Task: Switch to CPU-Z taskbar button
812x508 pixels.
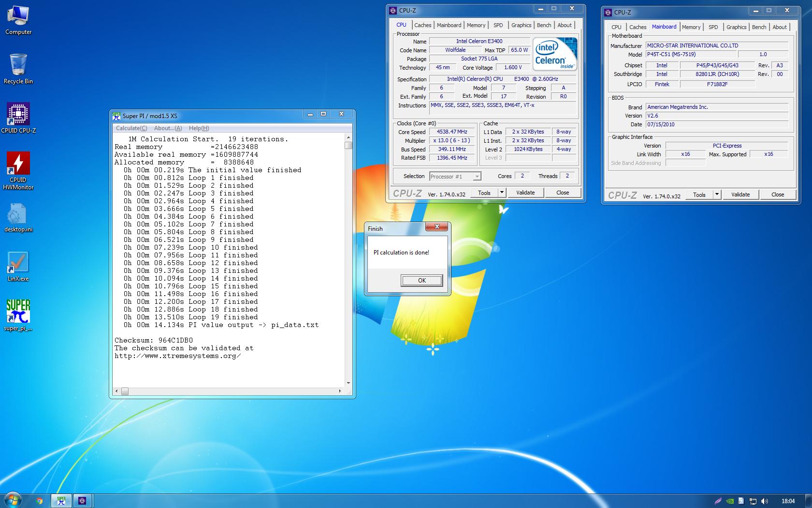Action: point(82,501)
